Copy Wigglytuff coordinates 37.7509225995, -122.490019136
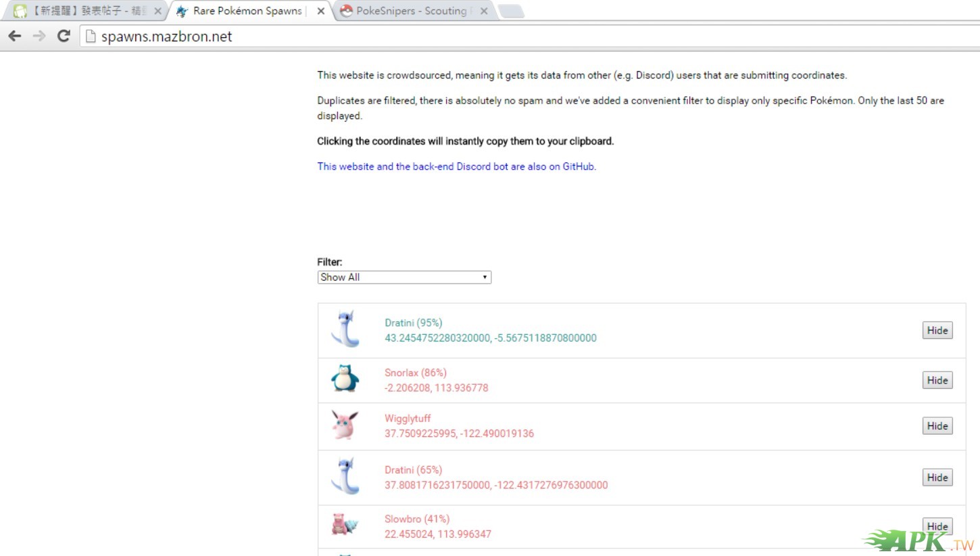 coord(459,434)
